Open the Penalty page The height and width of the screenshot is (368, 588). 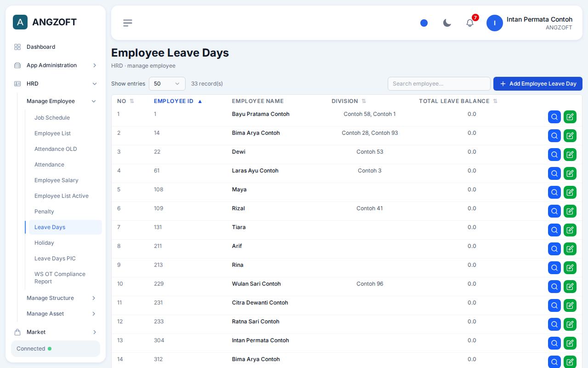coord(65,212)
